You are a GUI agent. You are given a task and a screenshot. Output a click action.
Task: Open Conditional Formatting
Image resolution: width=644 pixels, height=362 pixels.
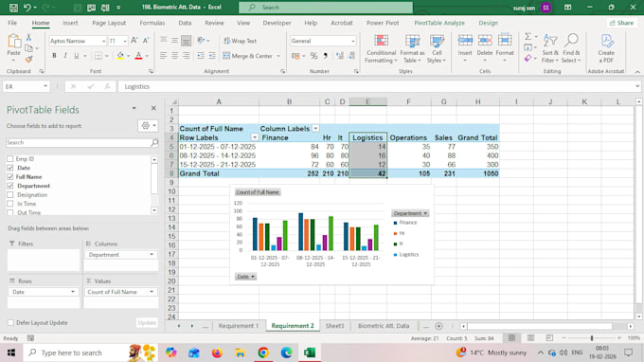pos(381,49)
